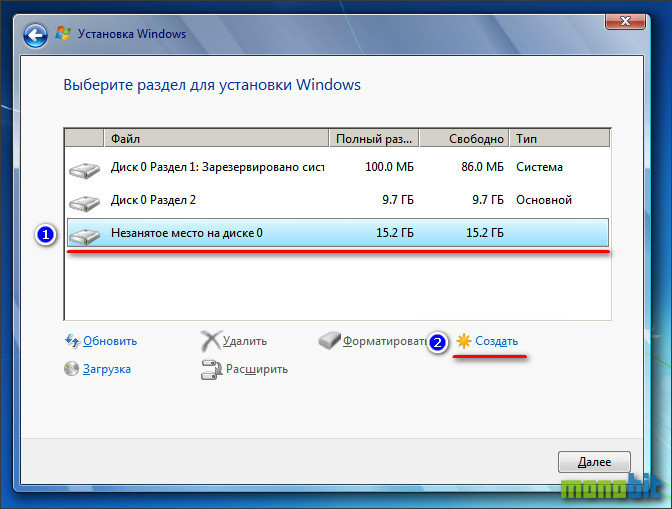This screenshot has width=672, height=509.
Task: Click the Обновить refresh arrows icon
Action: (x=72, y=341)
